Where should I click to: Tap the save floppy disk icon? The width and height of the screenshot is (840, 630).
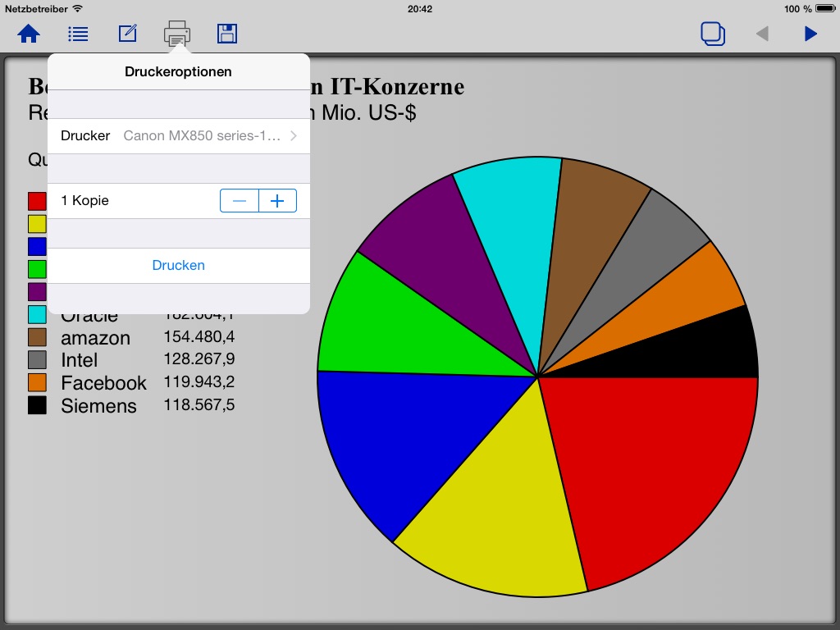point(227,34)
